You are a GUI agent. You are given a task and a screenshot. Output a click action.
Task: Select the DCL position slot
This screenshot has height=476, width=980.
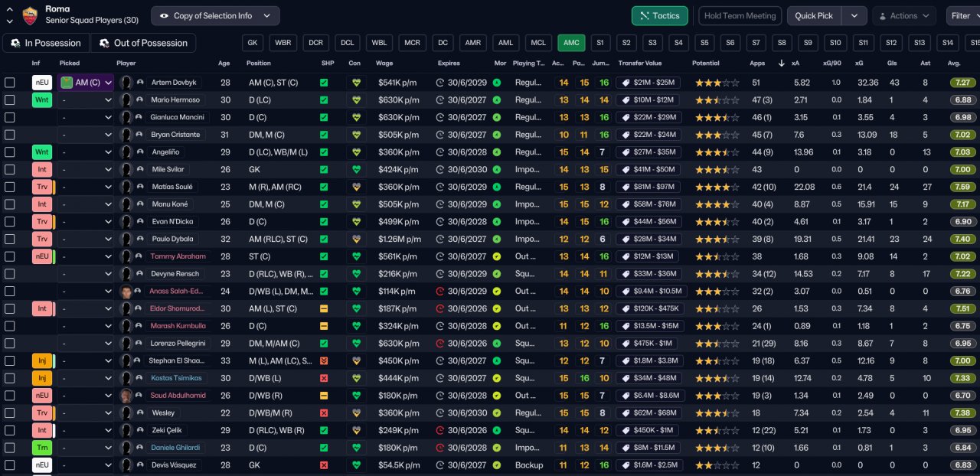pyautogui.click(x=348, y=43)
